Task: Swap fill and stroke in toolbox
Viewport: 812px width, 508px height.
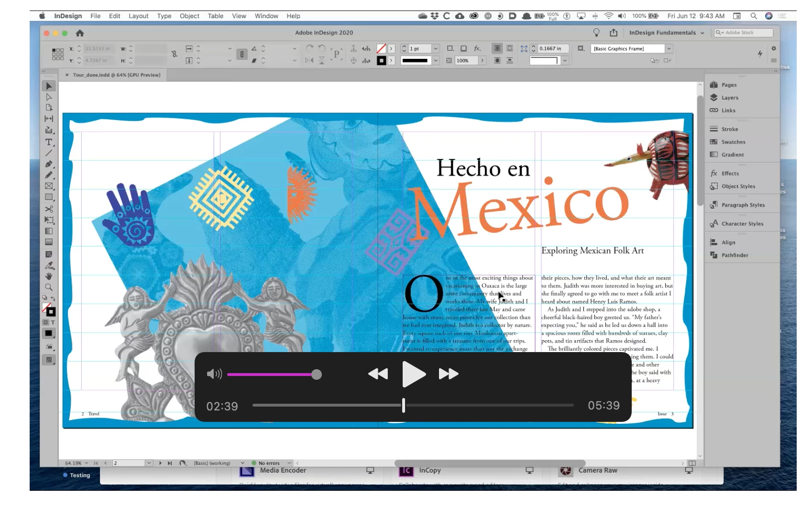Action: pos(53,298)
